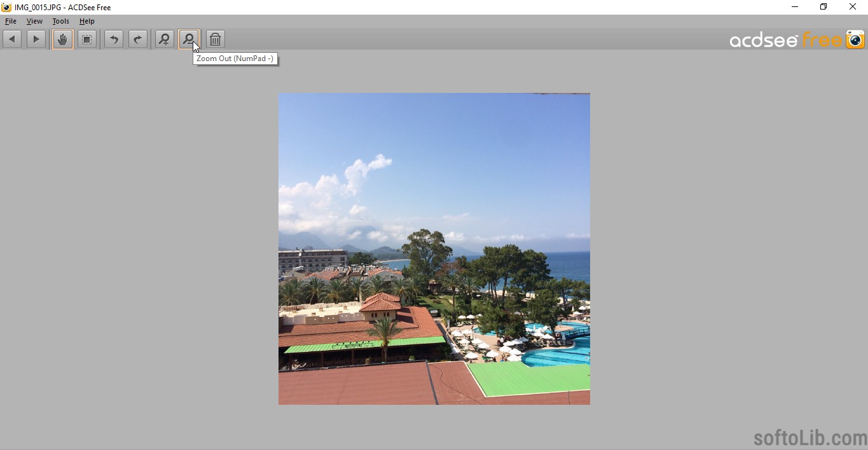Image resolution: width=868 pixels, height=450 pixels.
Task: Click the displayed resort photo
Action: pos(434,249)
